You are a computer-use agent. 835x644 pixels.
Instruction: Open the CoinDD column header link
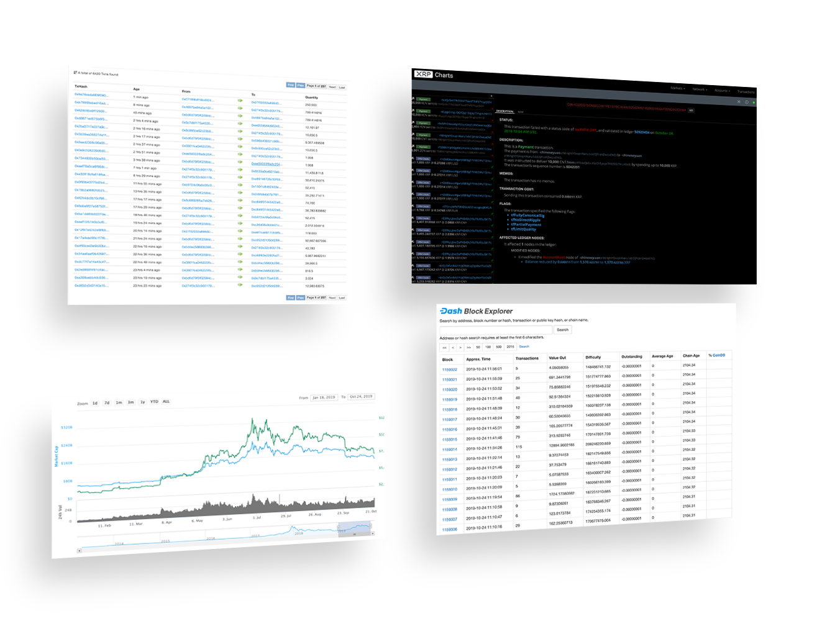click(719, 355)
